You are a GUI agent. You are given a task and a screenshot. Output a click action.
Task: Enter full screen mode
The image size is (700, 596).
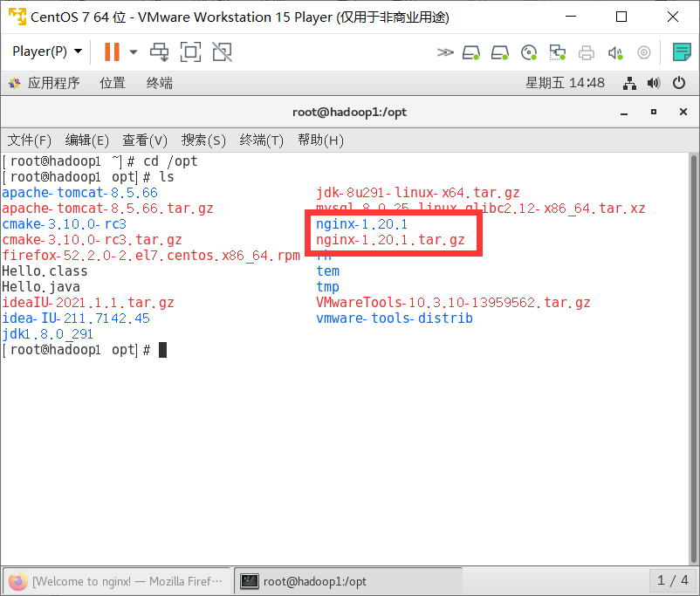[x=190, y=52]
